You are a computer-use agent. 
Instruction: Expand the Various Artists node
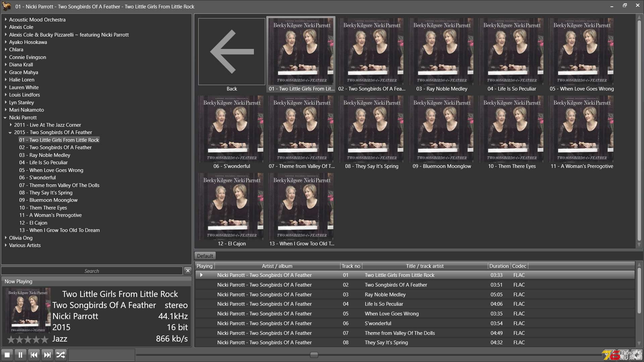(6, 245)
